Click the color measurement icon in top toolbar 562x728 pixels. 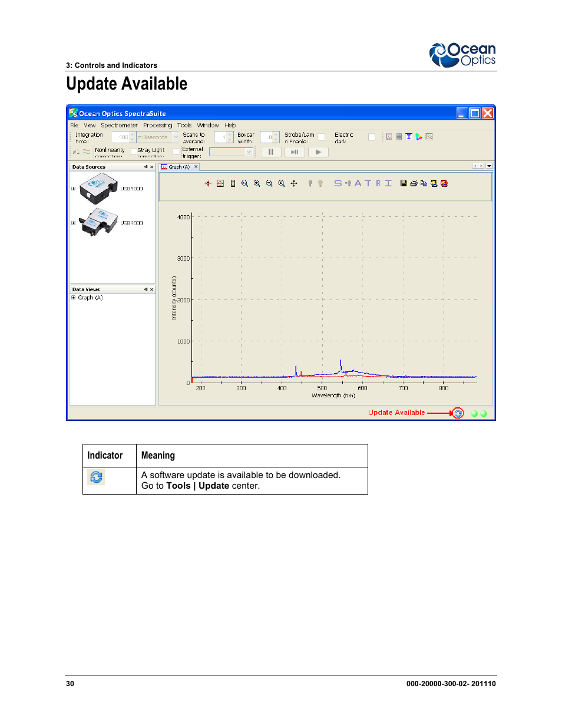point(419,137)
